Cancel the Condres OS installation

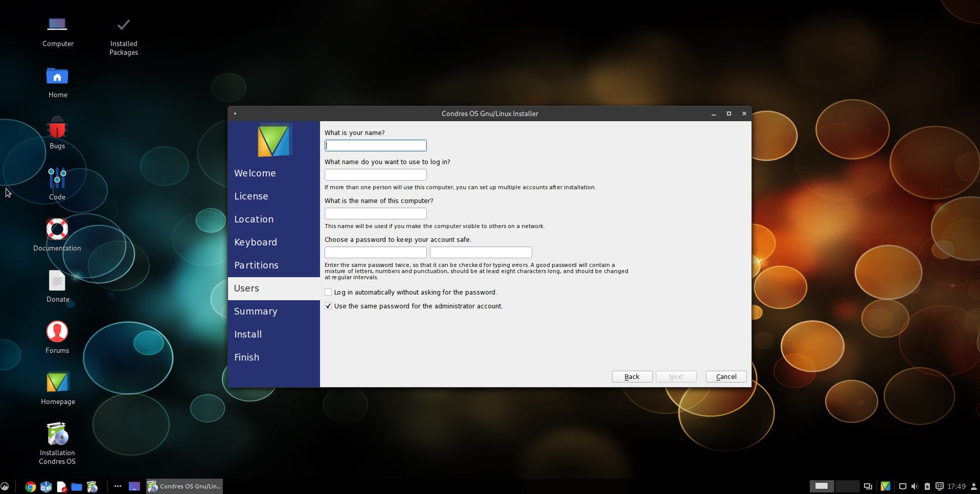(x=726, y=377)
